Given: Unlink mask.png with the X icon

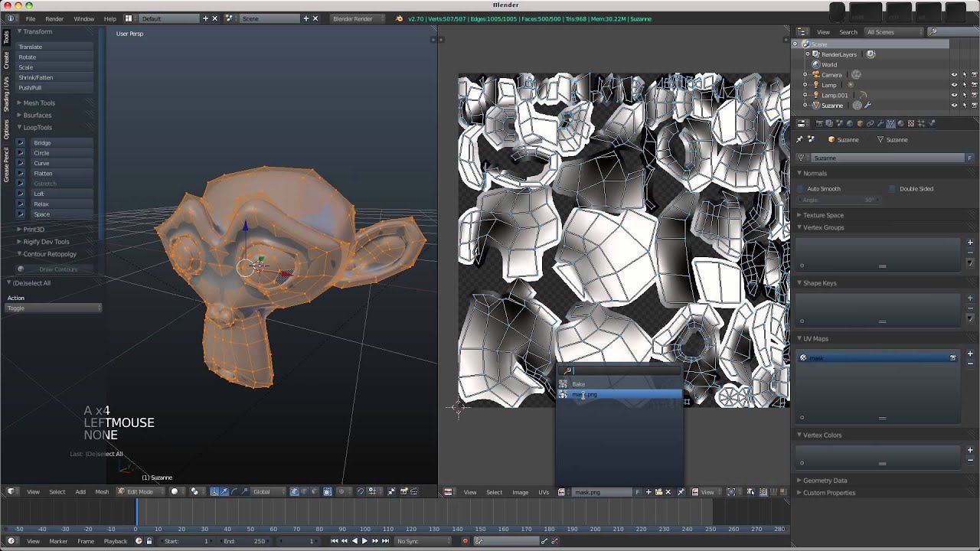Looking at the screenshot, I should [668, 492].
